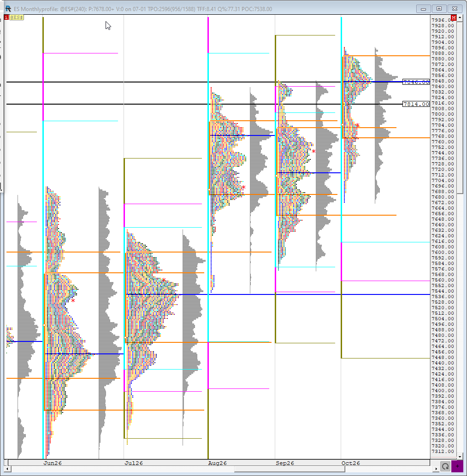Click the Oct26 month label
The height and width of the screenshot is (476, 467).
pyautogui.click(x=351, y=463)
